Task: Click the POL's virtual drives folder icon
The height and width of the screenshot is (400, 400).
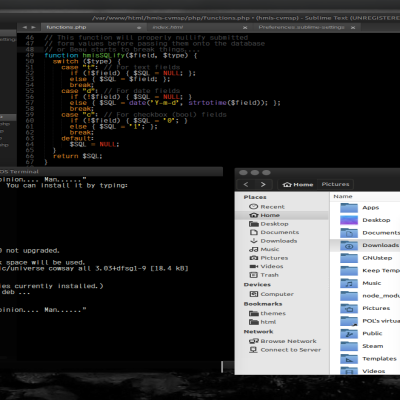Action: pos(349,321)
